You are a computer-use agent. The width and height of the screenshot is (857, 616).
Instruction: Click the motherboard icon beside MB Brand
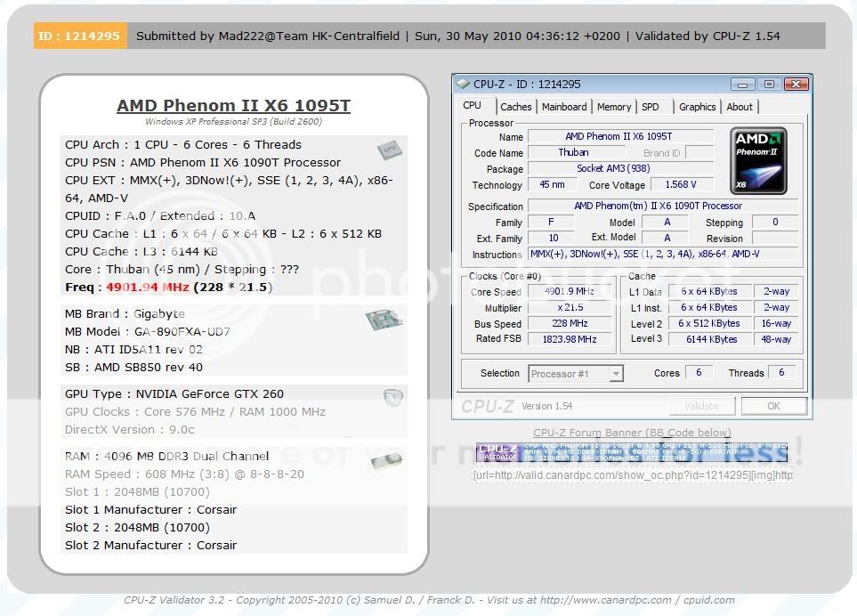click(x=383, y=320)
